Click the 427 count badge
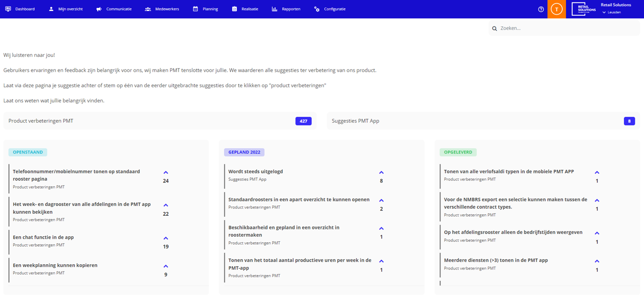The image size is (644, 298). point(303,121)
